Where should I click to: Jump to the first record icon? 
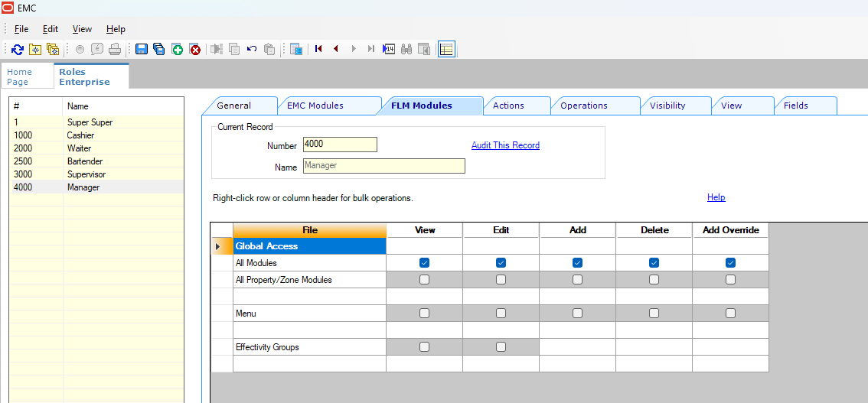[318, 49]
